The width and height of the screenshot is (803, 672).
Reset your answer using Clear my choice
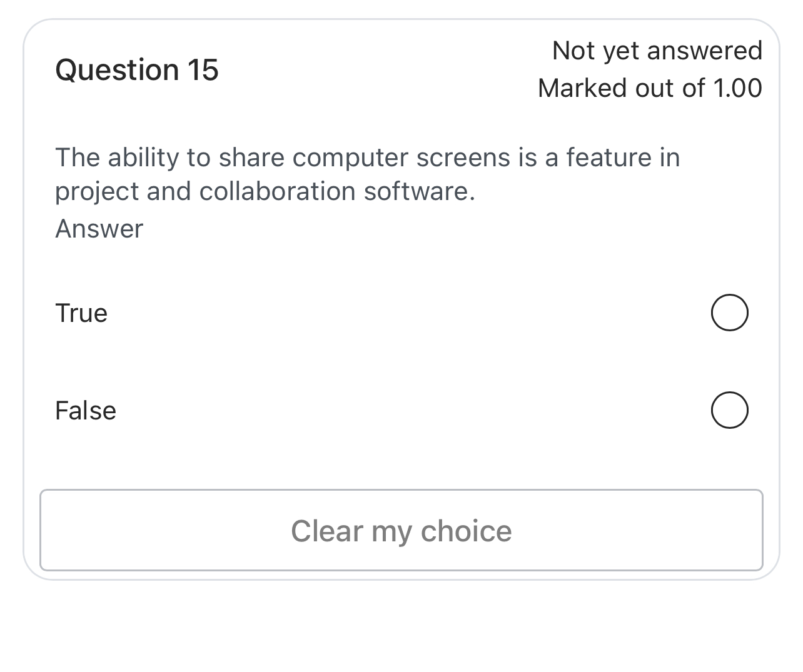coord(401,530)
